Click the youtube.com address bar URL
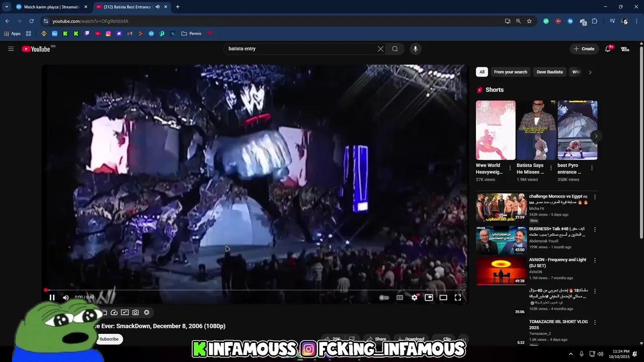Image resolution: width=644 pixels, height=362 pixels. [x=91, y=21]
